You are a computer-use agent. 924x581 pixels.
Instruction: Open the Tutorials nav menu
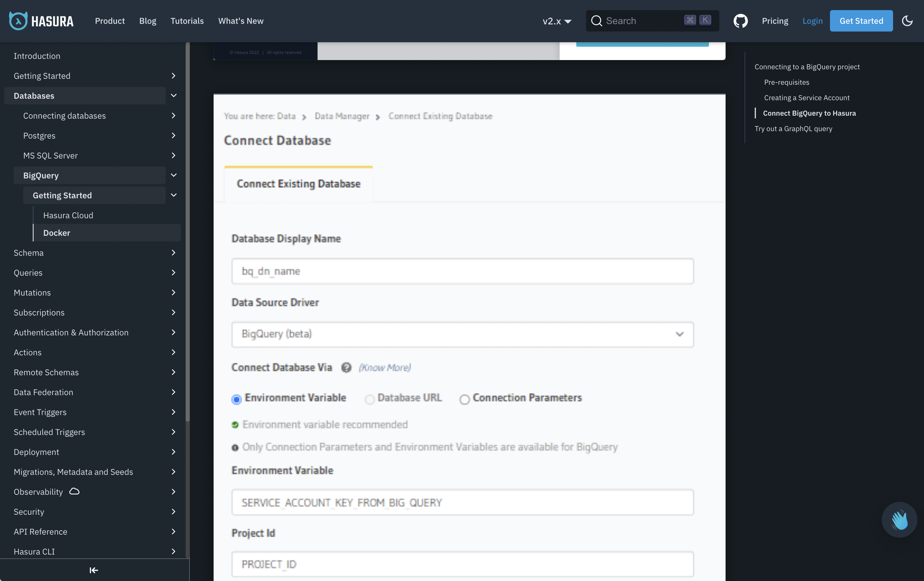click(x=187, y=21)
